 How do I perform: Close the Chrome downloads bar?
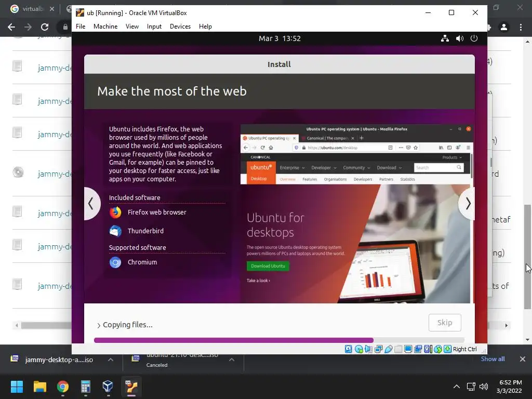[523, 359]
